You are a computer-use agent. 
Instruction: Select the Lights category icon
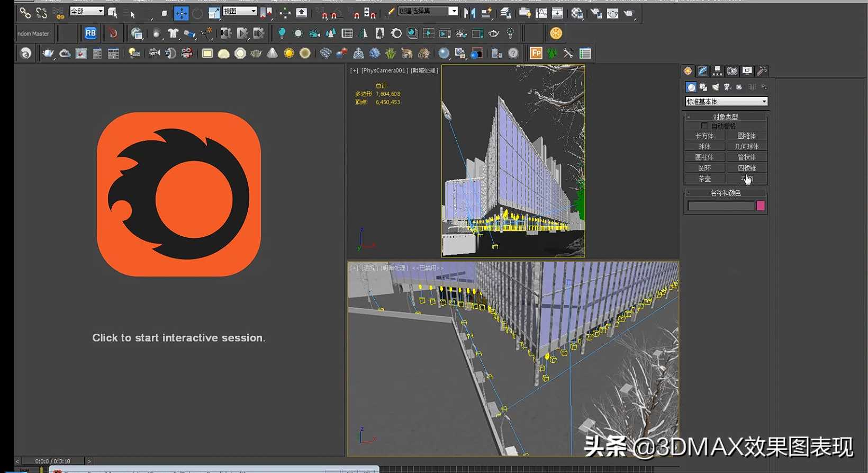716,87
